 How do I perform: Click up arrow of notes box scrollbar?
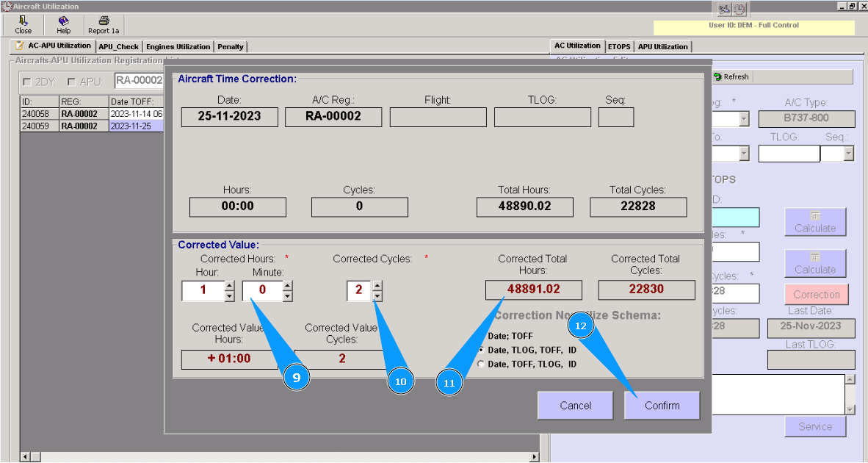coord(850,379)
